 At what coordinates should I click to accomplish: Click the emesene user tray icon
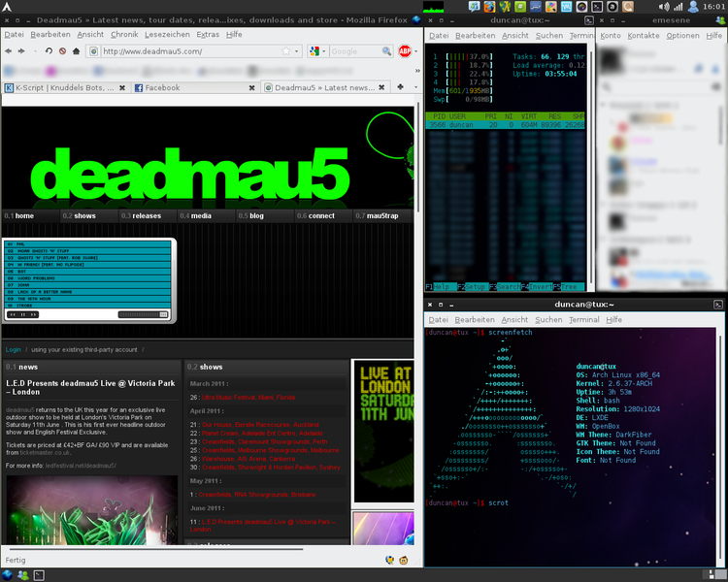[x=694, y=7]
